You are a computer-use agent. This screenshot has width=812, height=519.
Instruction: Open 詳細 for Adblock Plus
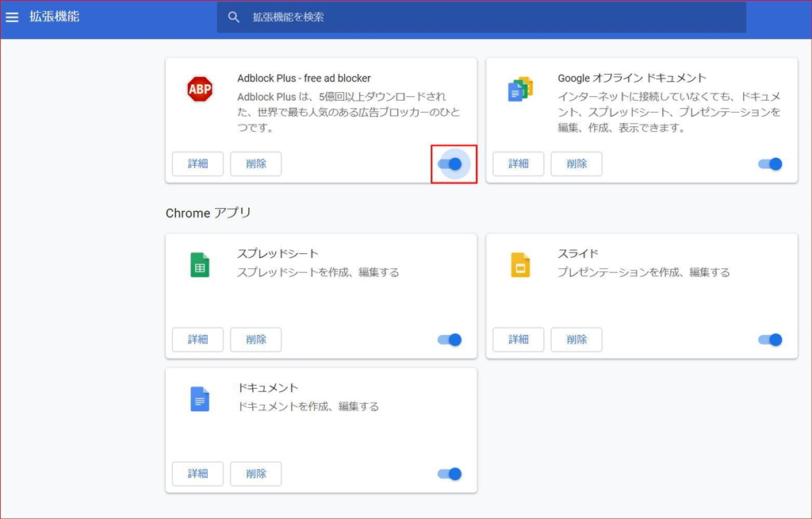(197, 164)
